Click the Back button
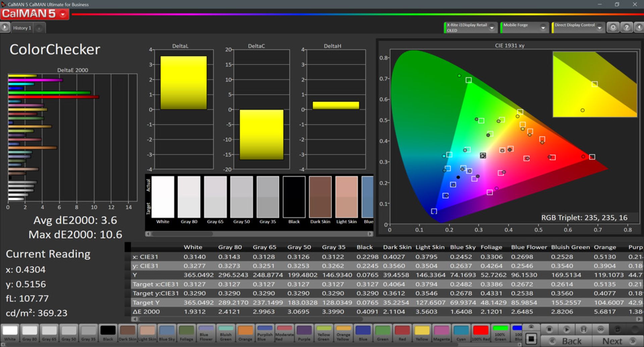This screenshot has width=644, height=347. pyautogui.click(x=567, y=341)
